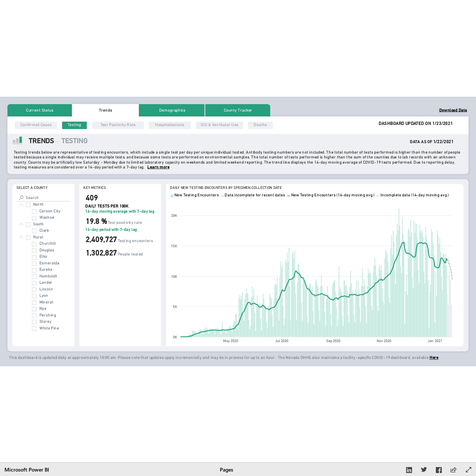Share report on LinkedIn icon
The height and width of the screenshot is (476, 476).
pyautogui.click(x=409, y=470)
